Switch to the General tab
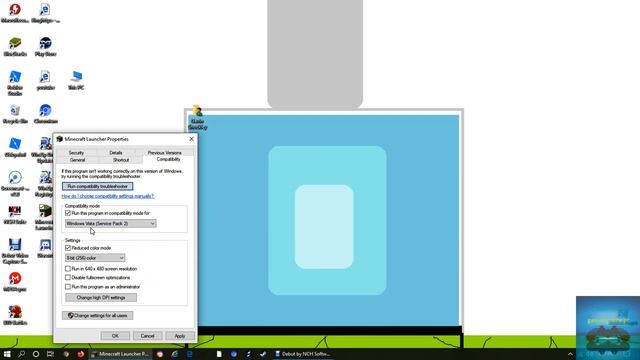640x360 pixels. [77, 160]
